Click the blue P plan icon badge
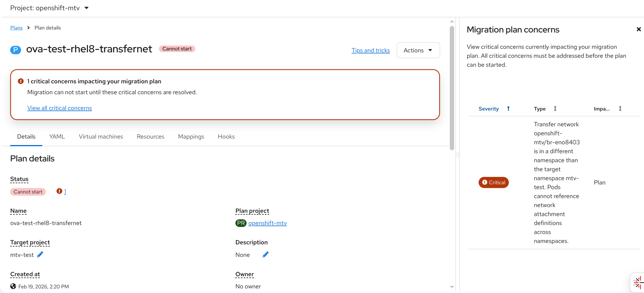 (x=16, y=50)
